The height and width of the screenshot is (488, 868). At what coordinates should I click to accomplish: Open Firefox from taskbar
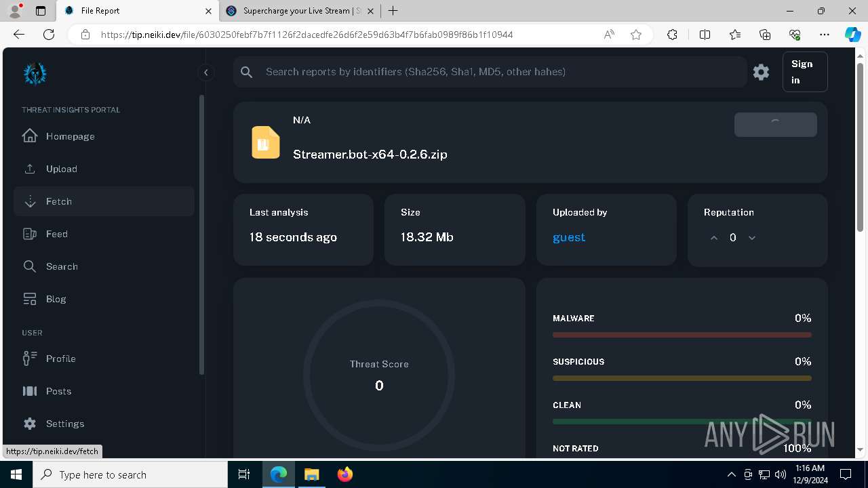(344, 474)
